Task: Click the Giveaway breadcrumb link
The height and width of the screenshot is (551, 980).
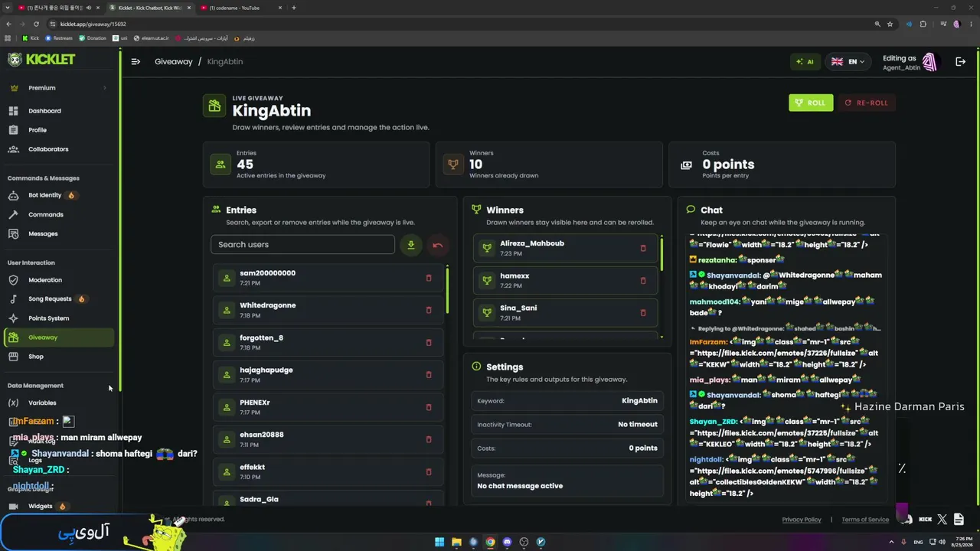Action: (x=174, y=61)
